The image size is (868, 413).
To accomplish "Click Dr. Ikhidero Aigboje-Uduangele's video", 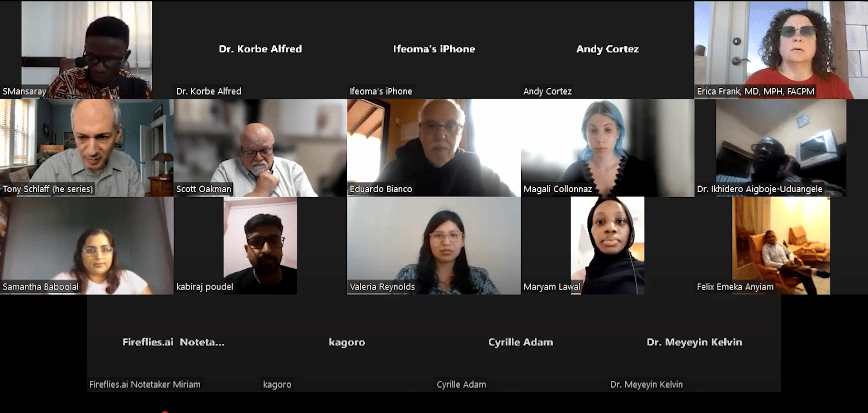I will pos(781,148).
